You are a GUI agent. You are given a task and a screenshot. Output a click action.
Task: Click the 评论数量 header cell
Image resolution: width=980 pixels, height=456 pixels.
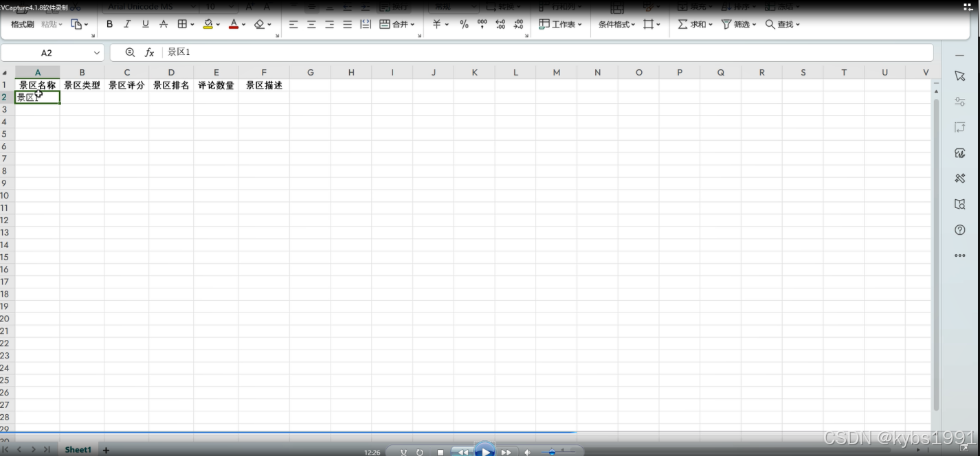click(216, 85)
